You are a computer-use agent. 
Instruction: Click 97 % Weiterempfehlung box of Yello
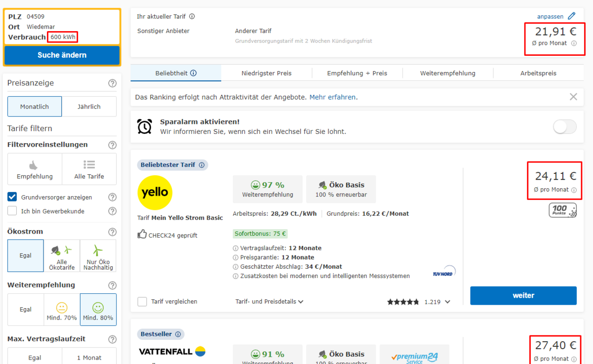coord(268,189)
